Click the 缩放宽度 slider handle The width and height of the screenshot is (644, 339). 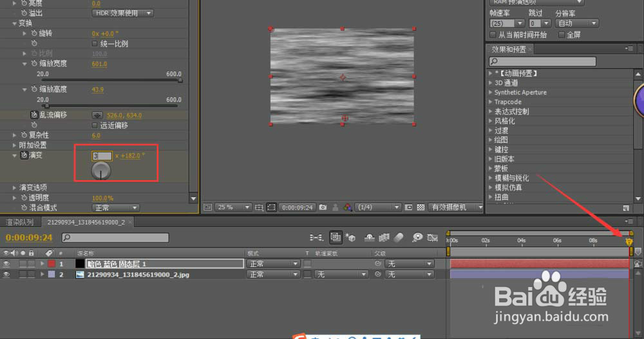click(180, 80)
